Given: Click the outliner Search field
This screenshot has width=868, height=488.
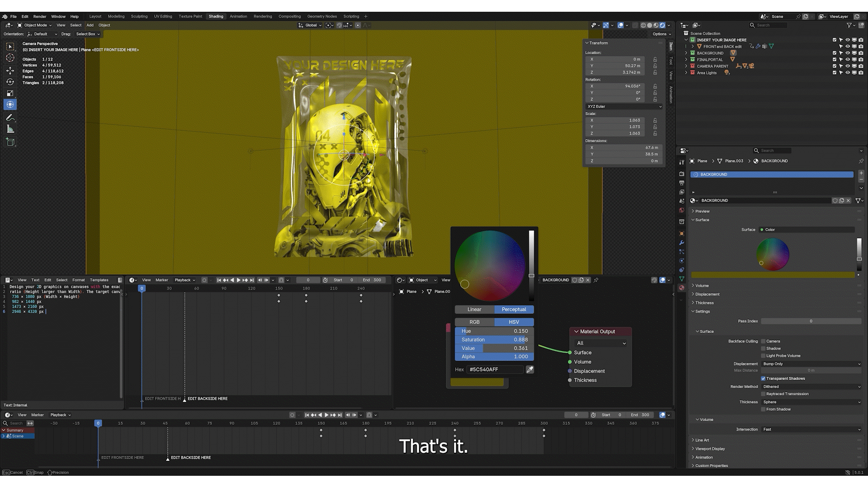Looking at the screenshot, I should click(768, 25).
